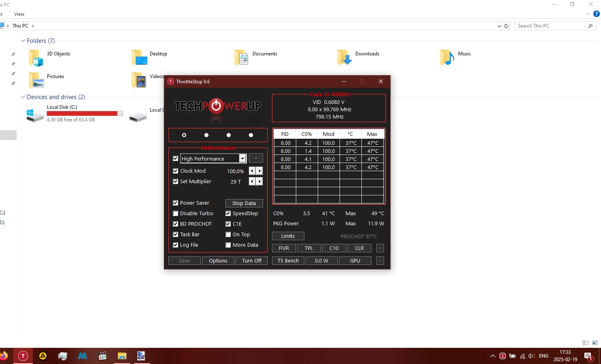Decrease the Set Multiplier value
This screenshot has height=364, width=601.
point(252,182)
